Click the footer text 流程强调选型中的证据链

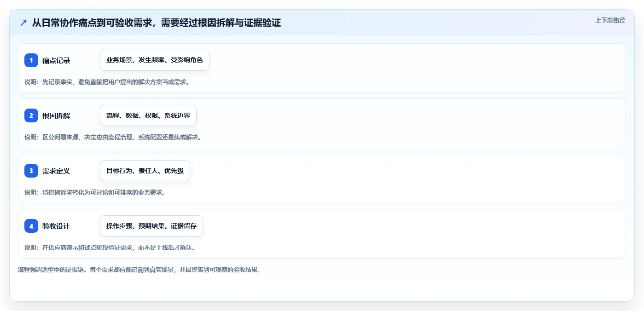(139, 270)
